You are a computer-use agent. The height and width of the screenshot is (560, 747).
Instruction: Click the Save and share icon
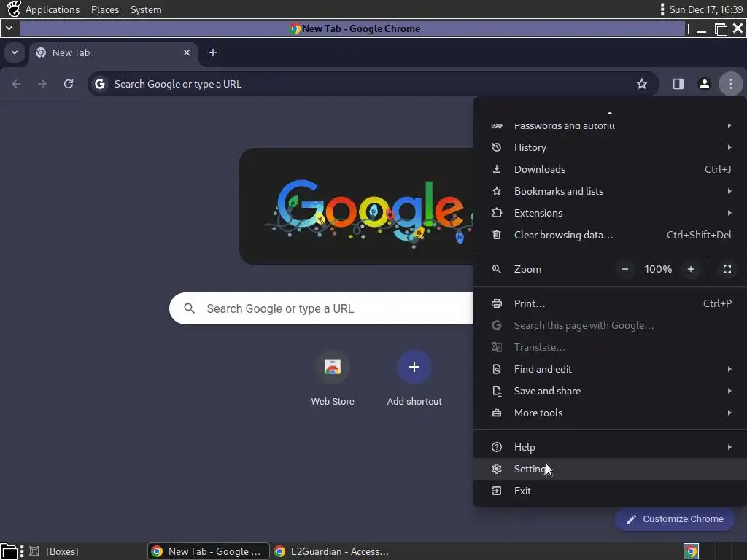coord(496,391)
